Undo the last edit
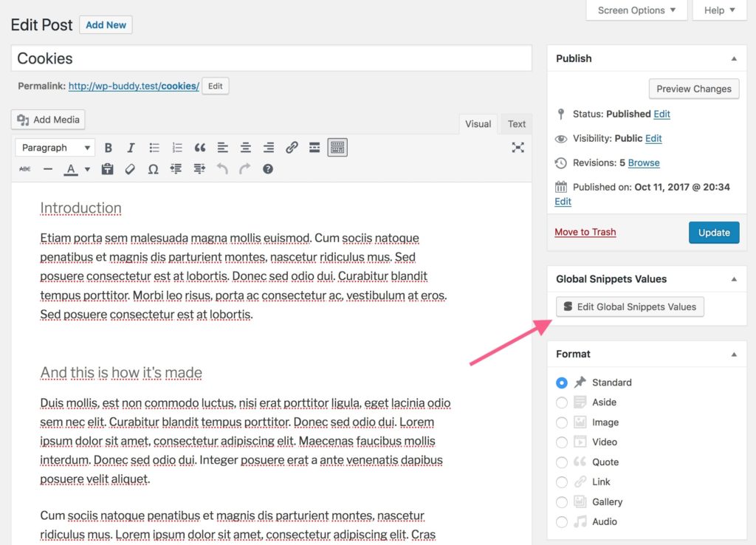756x545 pixels. (x=221, y=168)
